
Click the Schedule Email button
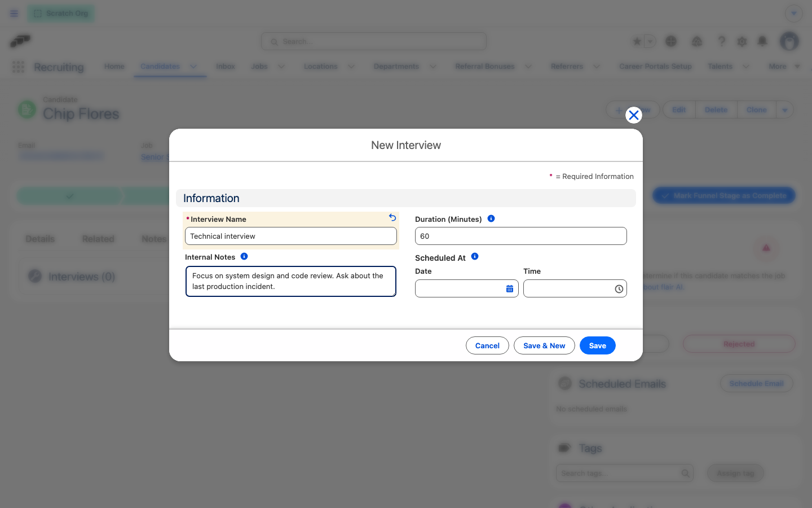(756, 384)
